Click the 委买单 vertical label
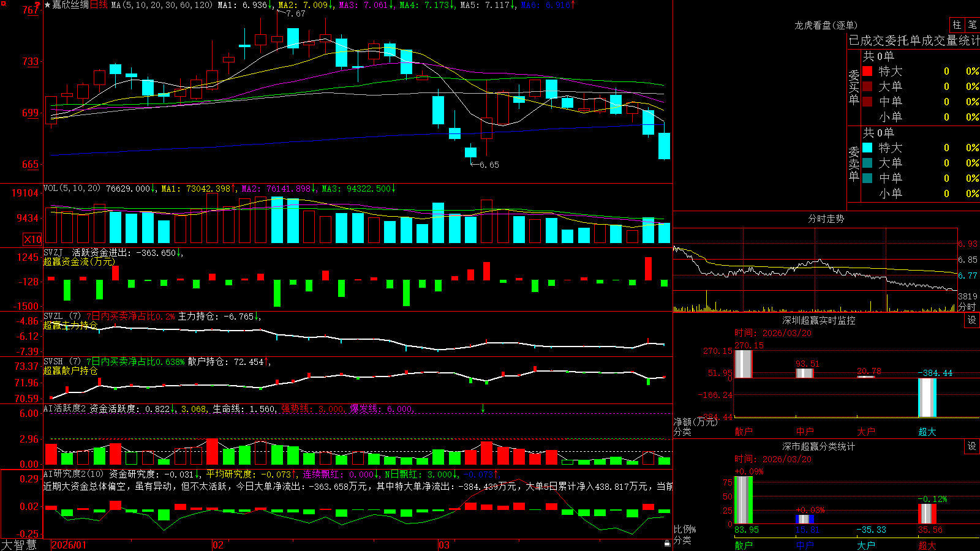The height and width of the screenshot is (551, 980). tap(854, 87)
